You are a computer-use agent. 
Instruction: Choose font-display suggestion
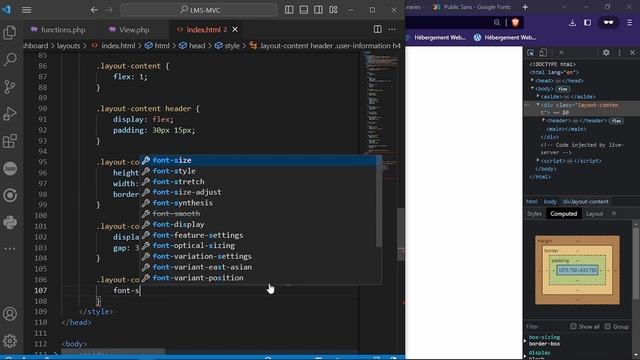[x=258, y=224]
